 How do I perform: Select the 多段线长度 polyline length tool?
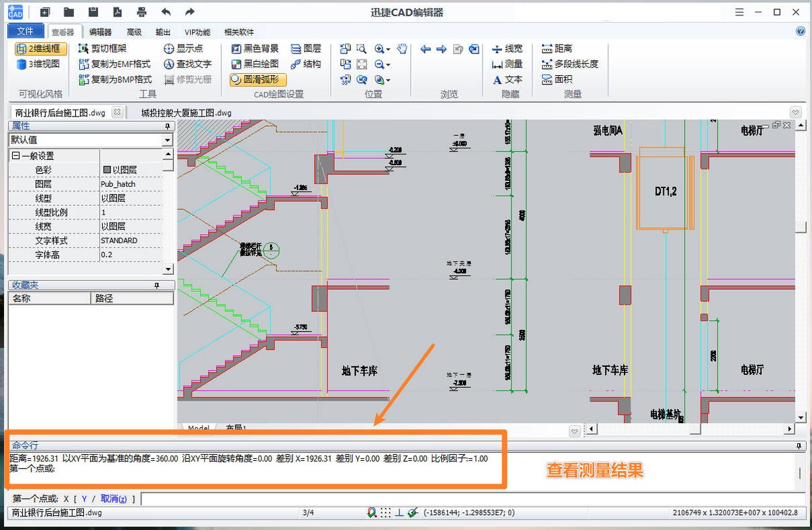570,64
